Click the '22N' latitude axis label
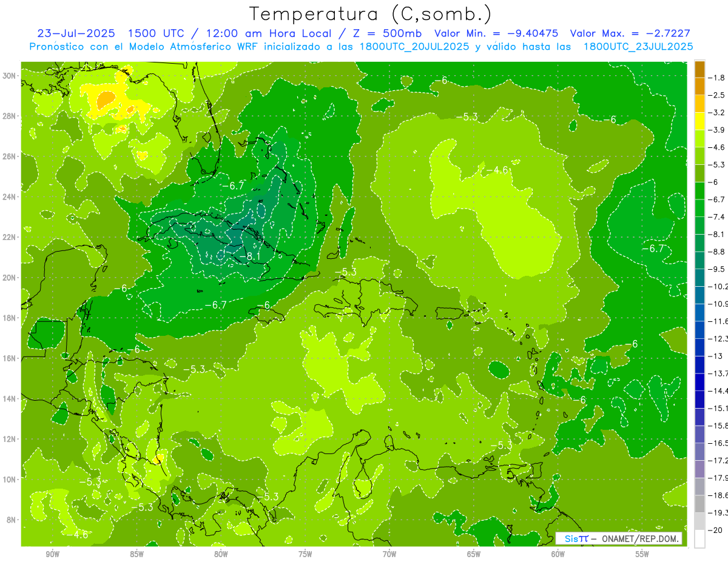The width and height of the screenshot is (728, 562). pyautogui.click(x=10, y=237)
